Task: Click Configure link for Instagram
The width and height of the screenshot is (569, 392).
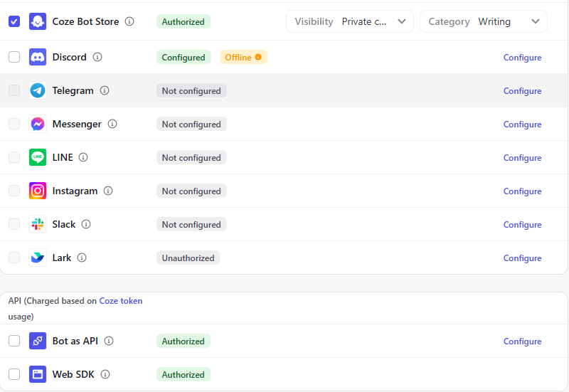Action: point(522,191)
